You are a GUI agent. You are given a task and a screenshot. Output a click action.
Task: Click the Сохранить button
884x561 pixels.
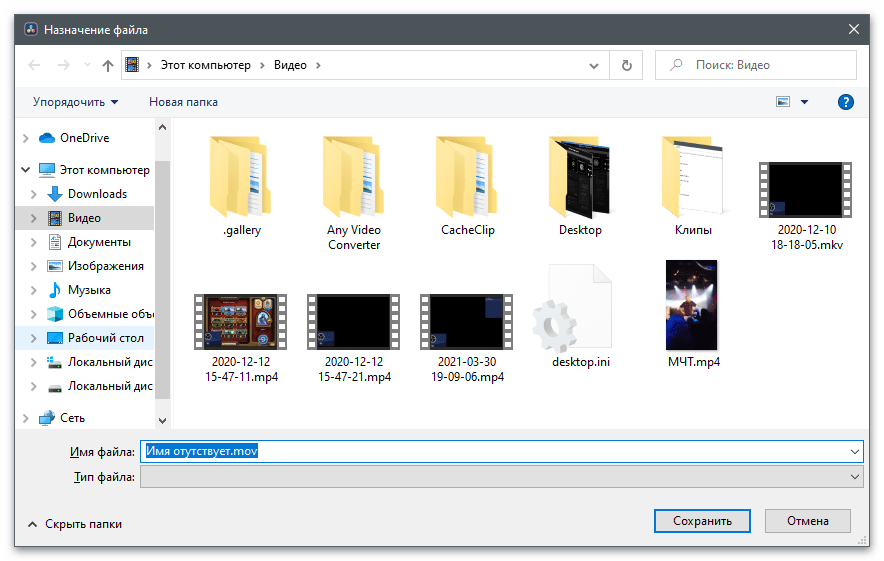(x=702, y=521)
